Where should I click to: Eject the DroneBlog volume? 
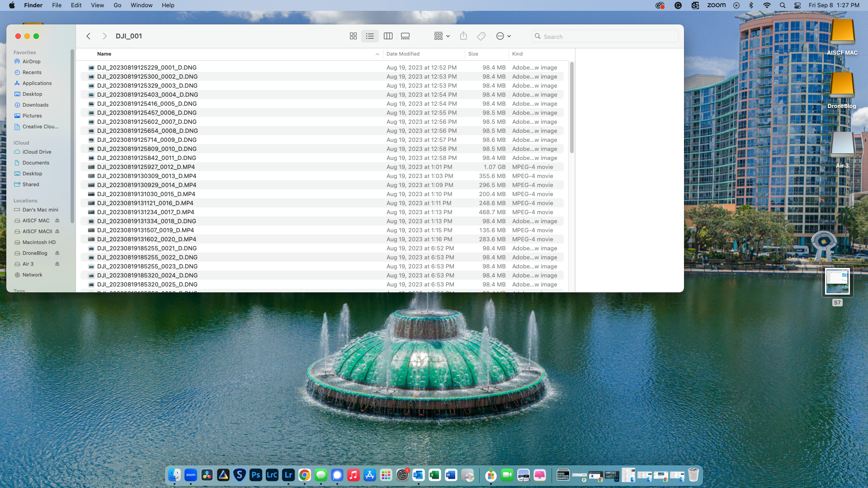57,253
